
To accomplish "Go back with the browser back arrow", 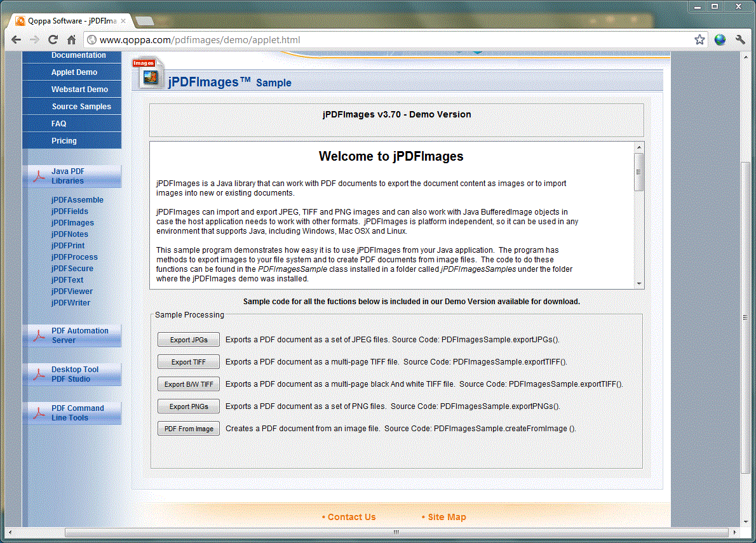I will point(16,39).
